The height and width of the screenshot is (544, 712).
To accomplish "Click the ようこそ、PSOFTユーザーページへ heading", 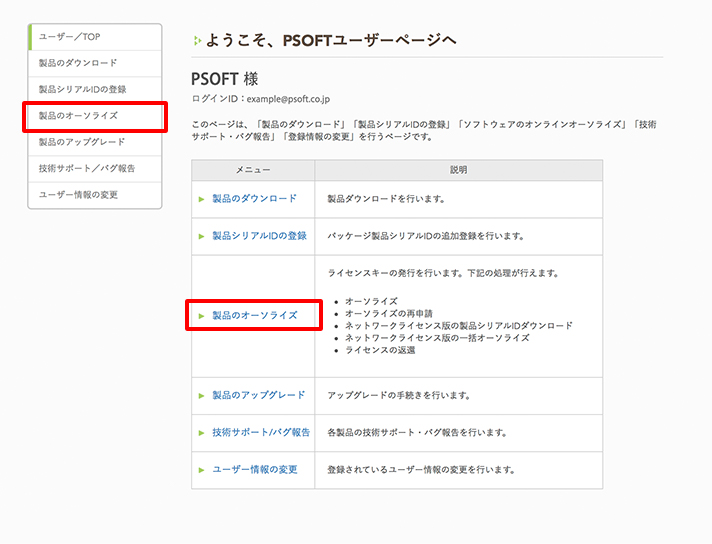I will pyautogui.click(x=331, y=40).
